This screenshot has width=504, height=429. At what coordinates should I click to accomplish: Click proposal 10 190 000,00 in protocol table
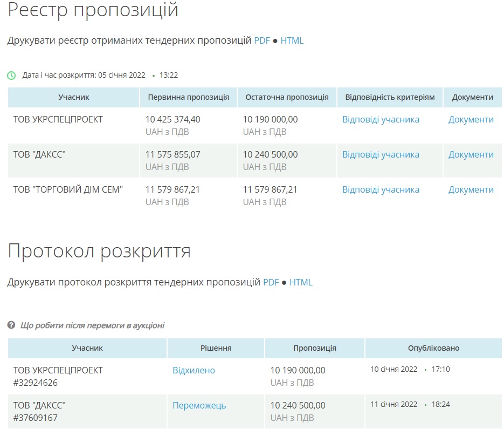click(298, 370)
